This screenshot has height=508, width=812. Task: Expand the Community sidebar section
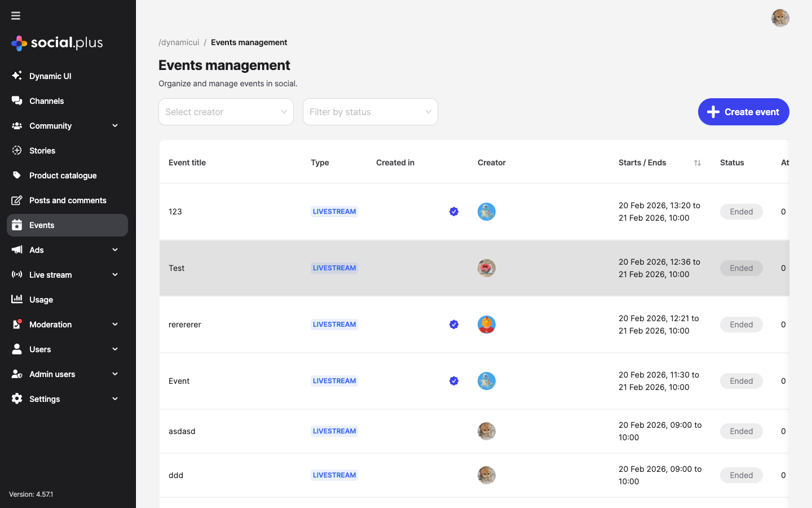tap(115, 125)
